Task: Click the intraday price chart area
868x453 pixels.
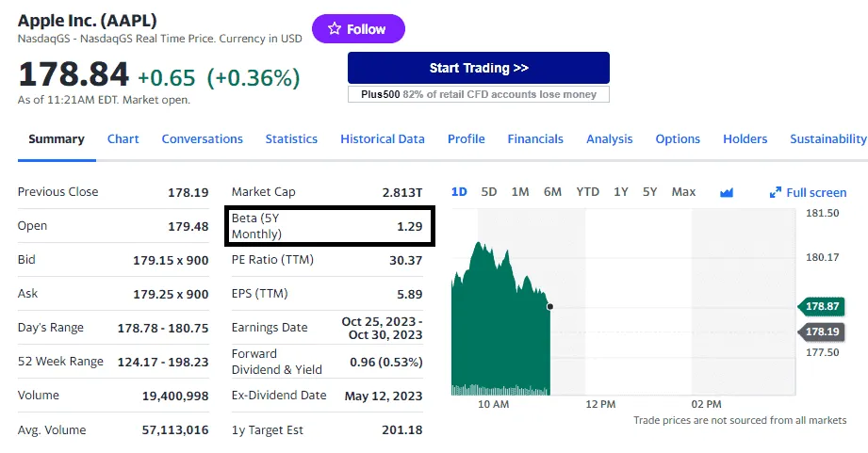Action: pos(500,320)
